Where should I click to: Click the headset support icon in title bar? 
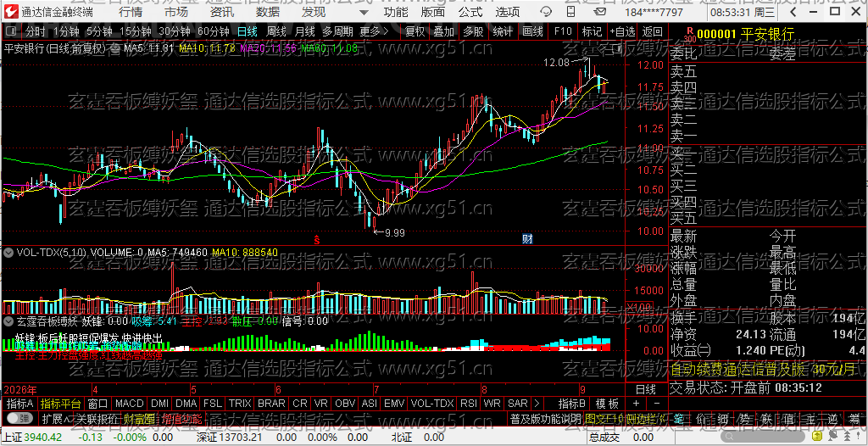545,12
